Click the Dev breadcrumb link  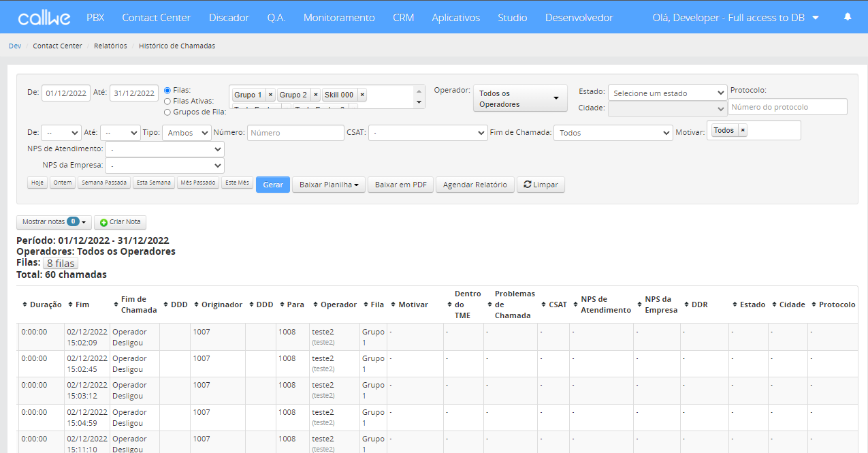[15, 46]
